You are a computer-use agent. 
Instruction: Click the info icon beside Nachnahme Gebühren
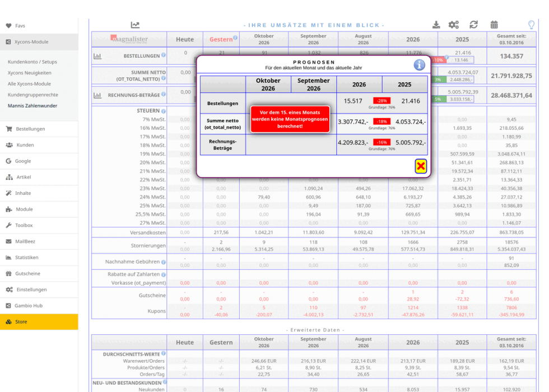tap(164, 262)
